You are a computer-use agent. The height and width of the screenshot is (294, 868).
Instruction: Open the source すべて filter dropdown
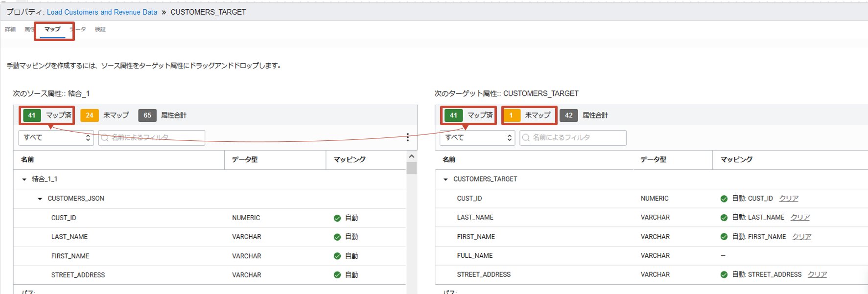pyautogui.click(x=56, y=138)
